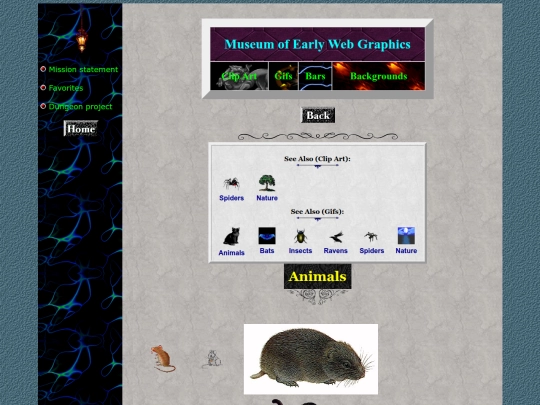Viewport: 540px width, 405px height.
Task: Open the Spiders gifs text link
Action: [x=372, y=251]
